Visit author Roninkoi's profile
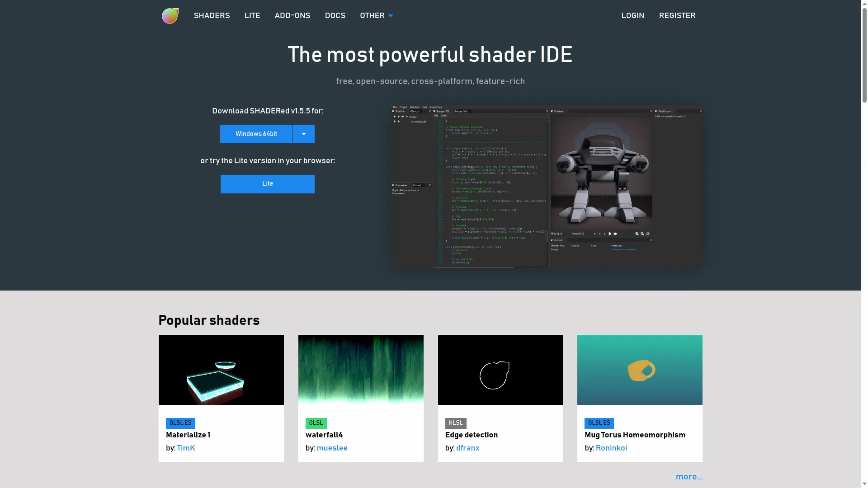Image resolution: width=868 pixels, height=488 pixels. click(611, 448)
